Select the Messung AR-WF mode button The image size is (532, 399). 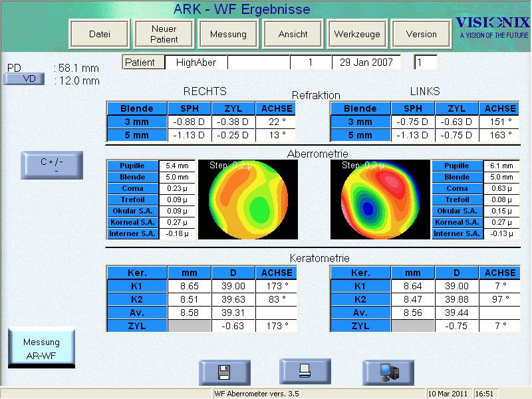tap(41, 348)
